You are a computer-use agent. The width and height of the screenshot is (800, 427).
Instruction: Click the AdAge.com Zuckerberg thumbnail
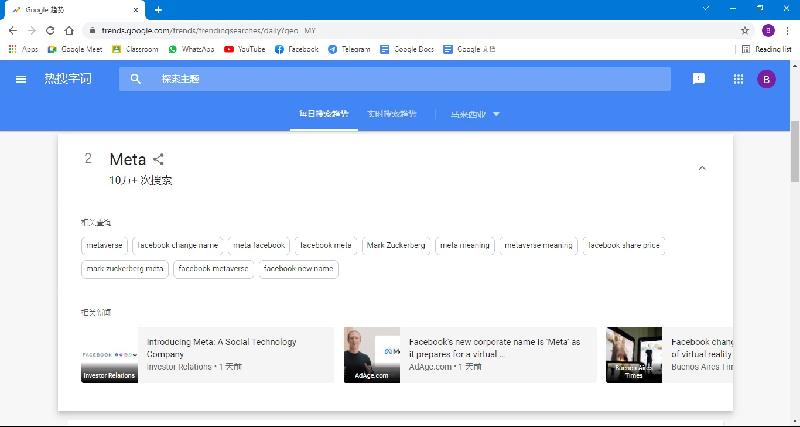pos(371,355)
